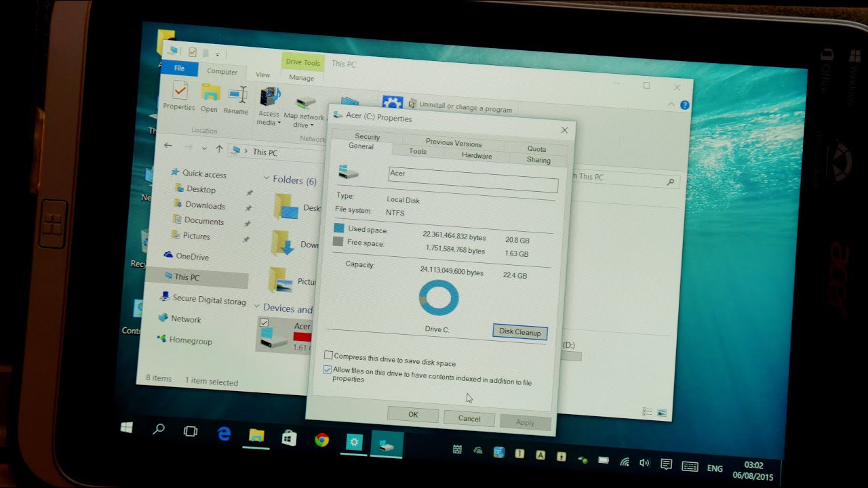Switch to the Security tab in Properties

point(367,137)
